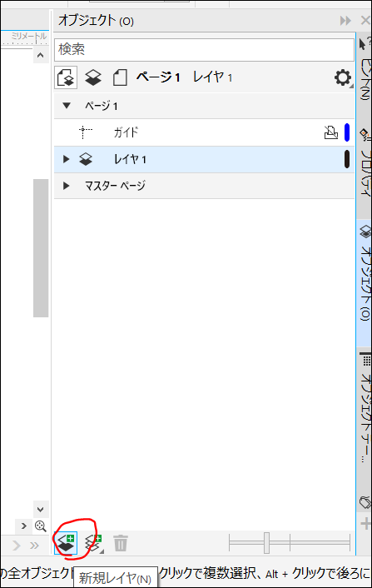This screenshot has width=372, height=588.
Task: Click the 検索 search field
Action: pyautogui.click(x=204, y=49)
